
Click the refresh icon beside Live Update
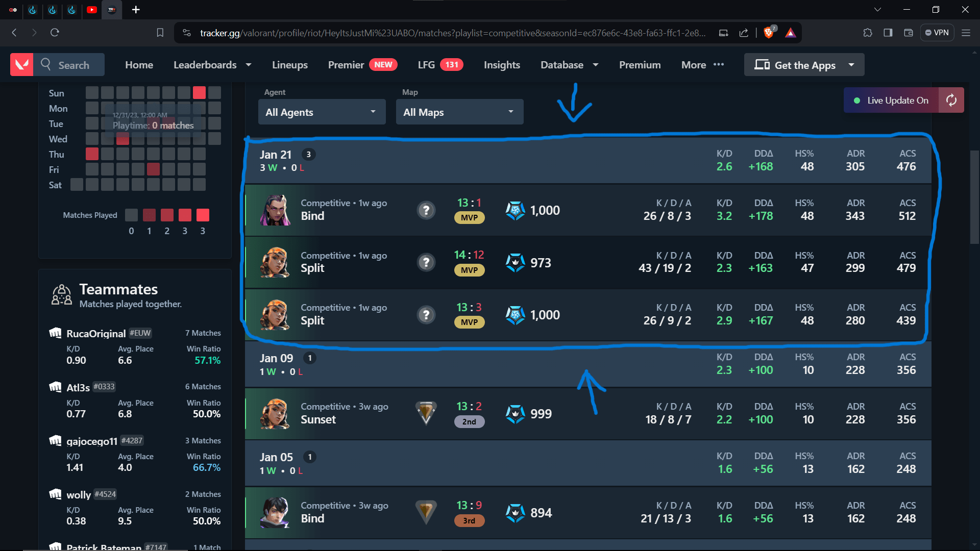[951, 101]
